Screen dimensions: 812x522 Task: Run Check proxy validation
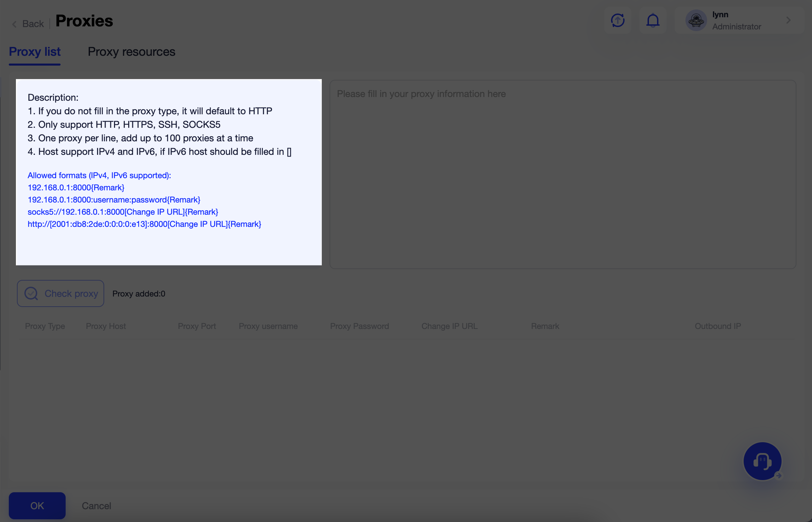coord(60,293)
